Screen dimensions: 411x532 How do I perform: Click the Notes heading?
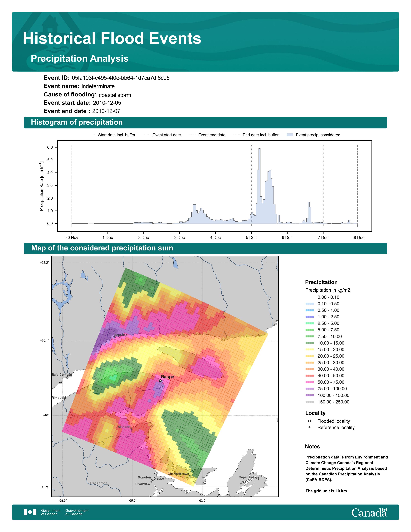click(x=312, y=447)
